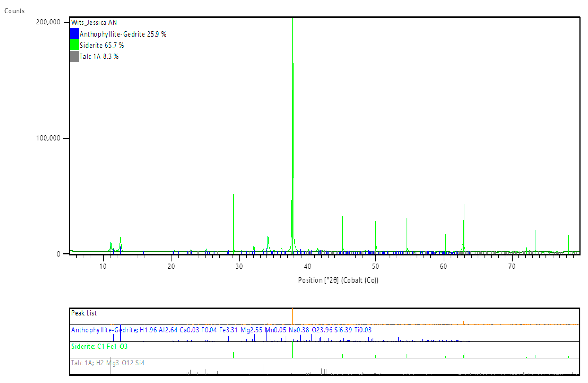
Task: Click the 70 x-axis tick label
Action: pos(512,266)
